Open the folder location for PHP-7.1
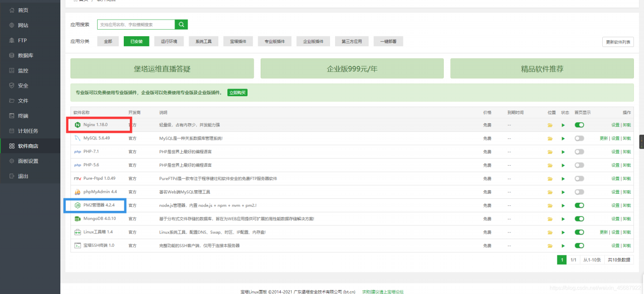This screenshot has height=294, width=644. click(550, 152)
